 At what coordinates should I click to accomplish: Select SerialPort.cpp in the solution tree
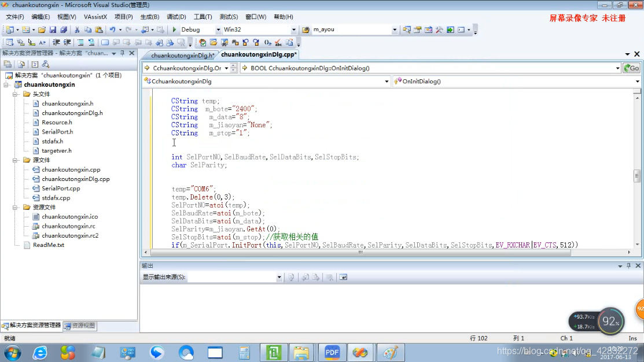pos(61,189)
